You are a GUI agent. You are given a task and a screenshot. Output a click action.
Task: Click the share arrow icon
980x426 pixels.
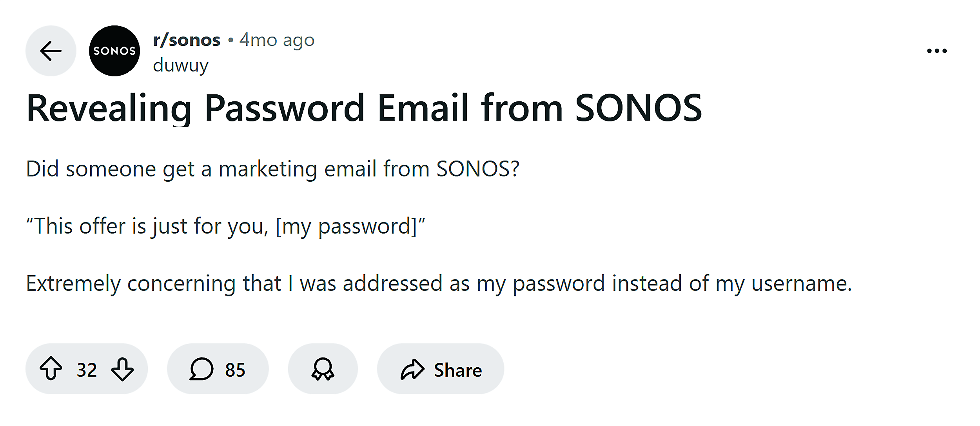click(412, 368)
